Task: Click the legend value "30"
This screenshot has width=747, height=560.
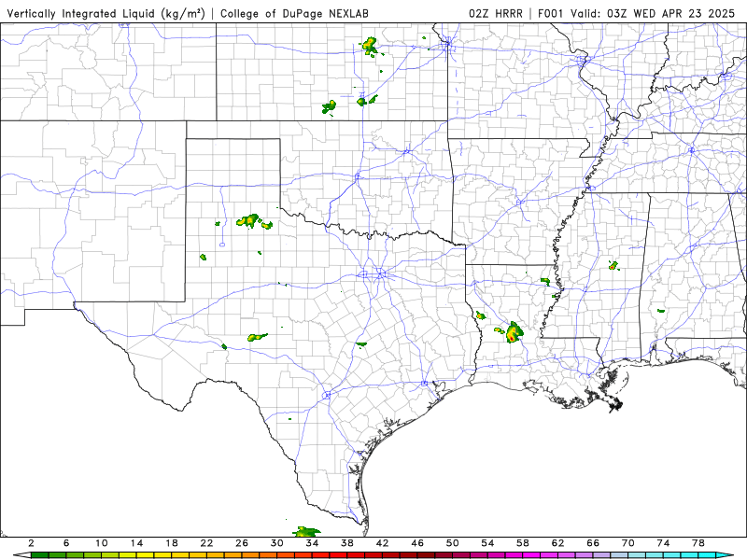Action: click(277, 543)
